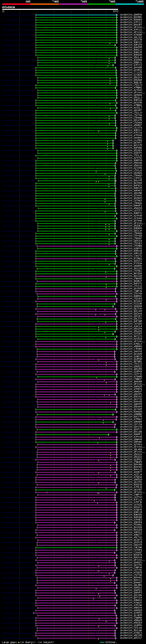The width and height of the screenshot is (146, 644).
Task: Select the UniRef100_Q9LXG3 label
Action: (131, 37)
